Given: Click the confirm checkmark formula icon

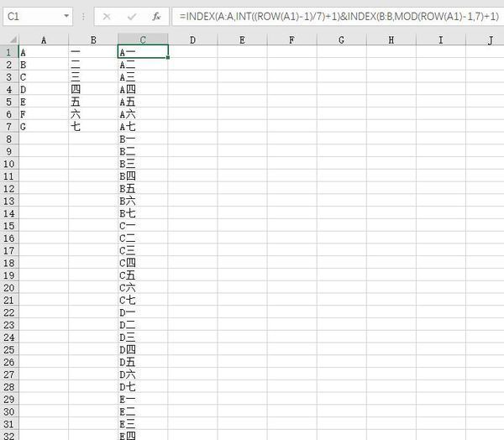Looking at the screenshot, I should [132, 17].
